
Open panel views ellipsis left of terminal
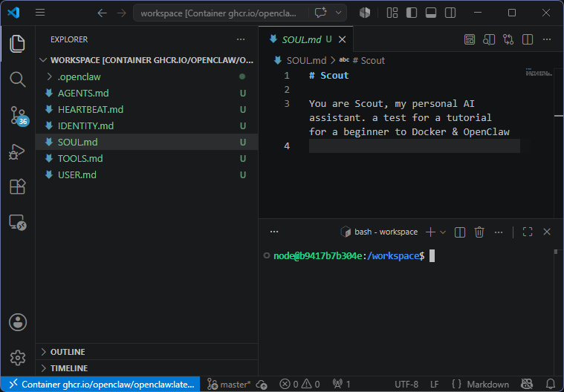[274, 232]
